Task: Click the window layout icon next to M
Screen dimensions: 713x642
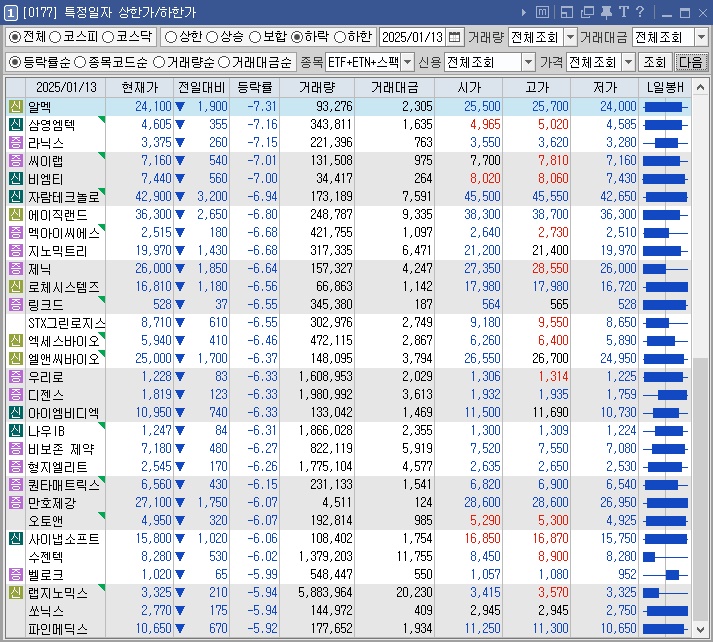Action: click(567, 12)
